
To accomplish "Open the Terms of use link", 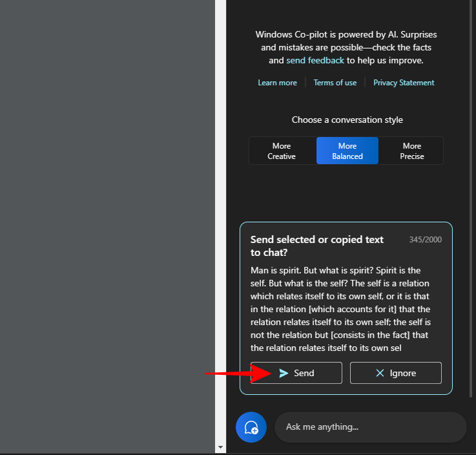I will click(x=335, y=83).
